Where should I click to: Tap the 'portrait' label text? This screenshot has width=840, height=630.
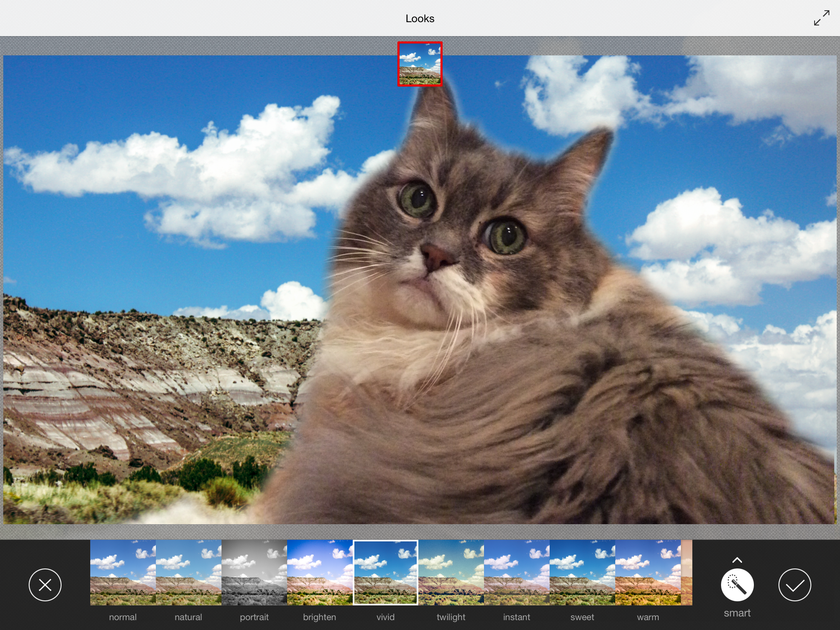pos(254,617)
